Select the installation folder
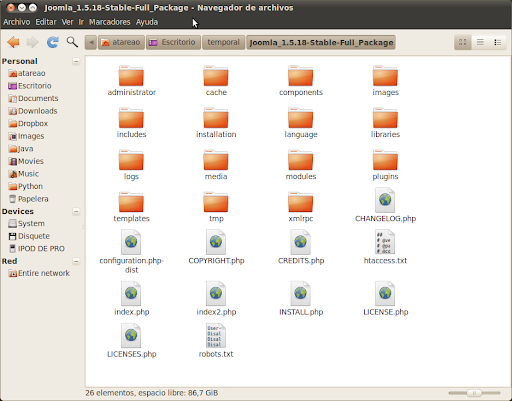Image resolution: width=512 pixels, height=401 pixels. pyautogui.click(x=216, y=123)
